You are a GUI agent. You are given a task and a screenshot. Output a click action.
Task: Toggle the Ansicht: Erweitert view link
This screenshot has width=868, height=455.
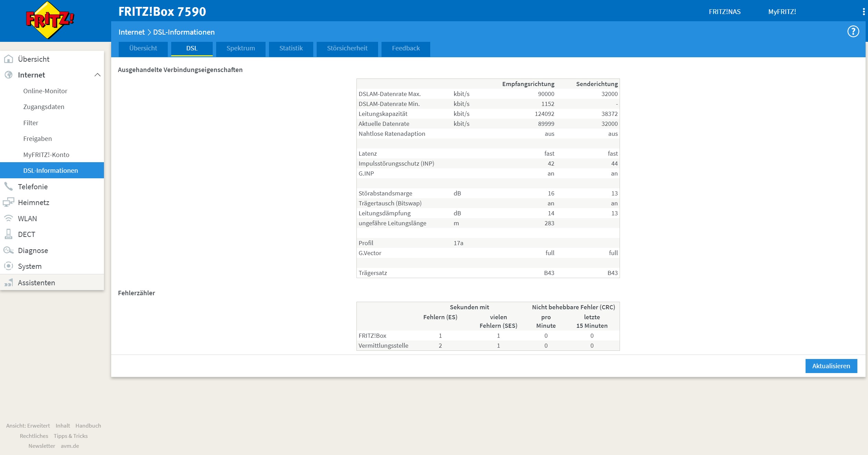click(28, 426)
